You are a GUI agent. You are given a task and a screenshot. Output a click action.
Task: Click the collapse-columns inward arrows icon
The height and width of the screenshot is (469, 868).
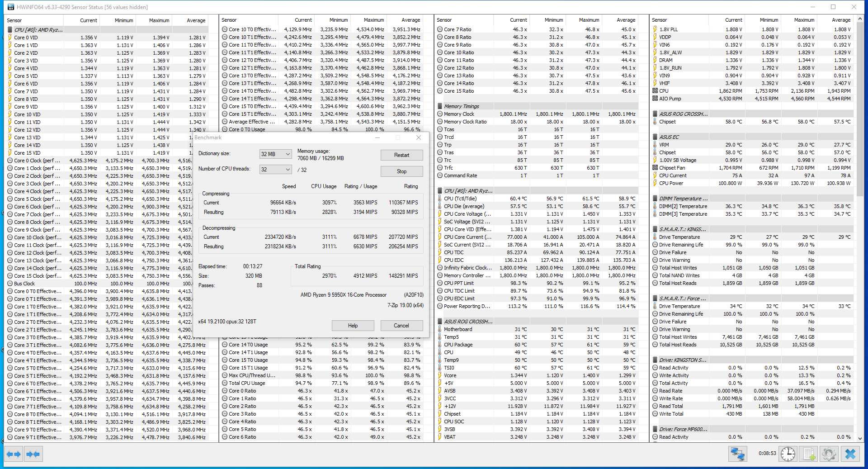[33, 454]
